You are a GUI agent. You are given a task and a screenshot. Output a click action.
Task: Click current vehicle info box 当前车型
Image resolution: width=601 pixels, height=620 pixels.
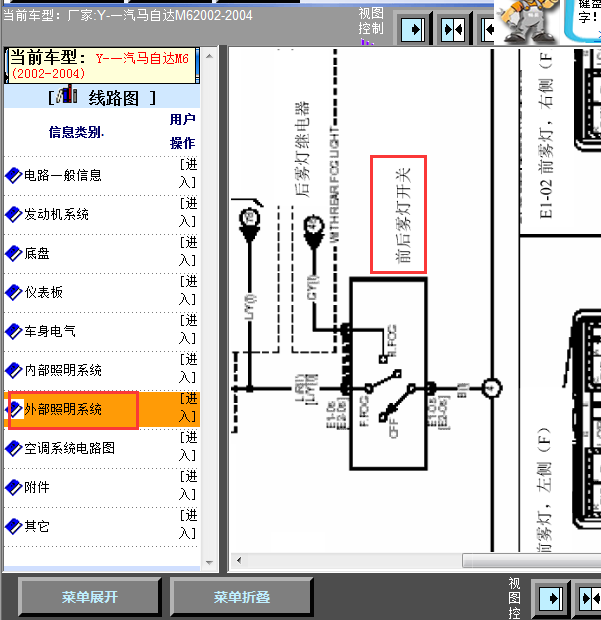point(102,65)
